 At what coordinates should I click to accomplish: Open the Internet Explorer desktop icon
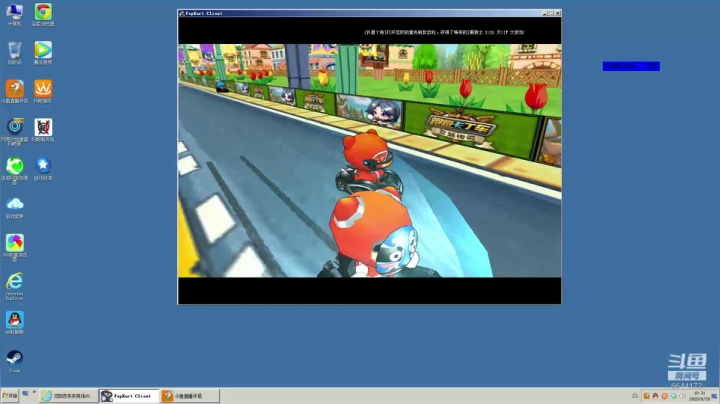tap(15, 286)
